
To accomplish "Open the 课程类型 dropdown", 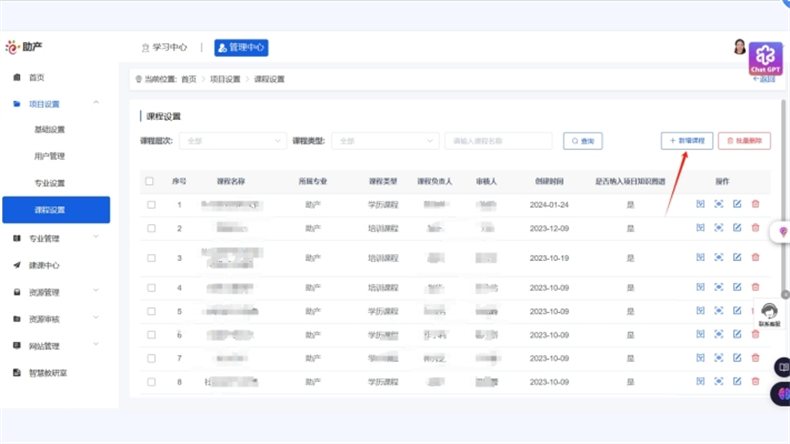I will [385, 141].
